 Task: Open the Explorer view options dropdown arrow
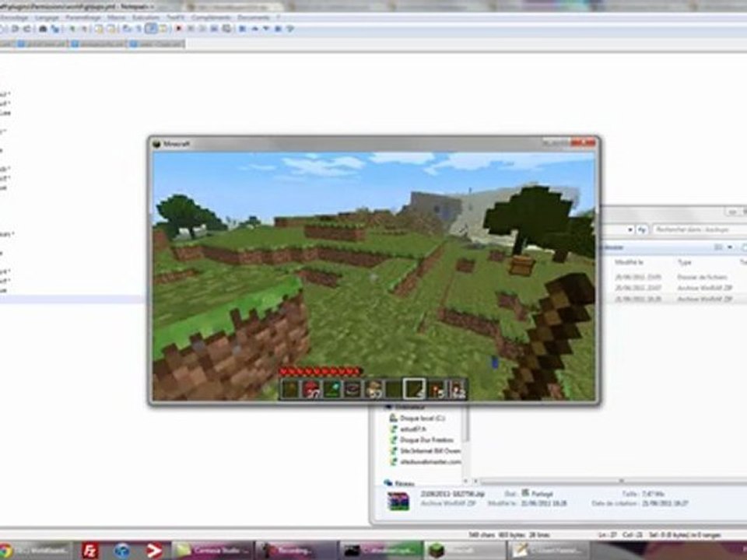730,247
